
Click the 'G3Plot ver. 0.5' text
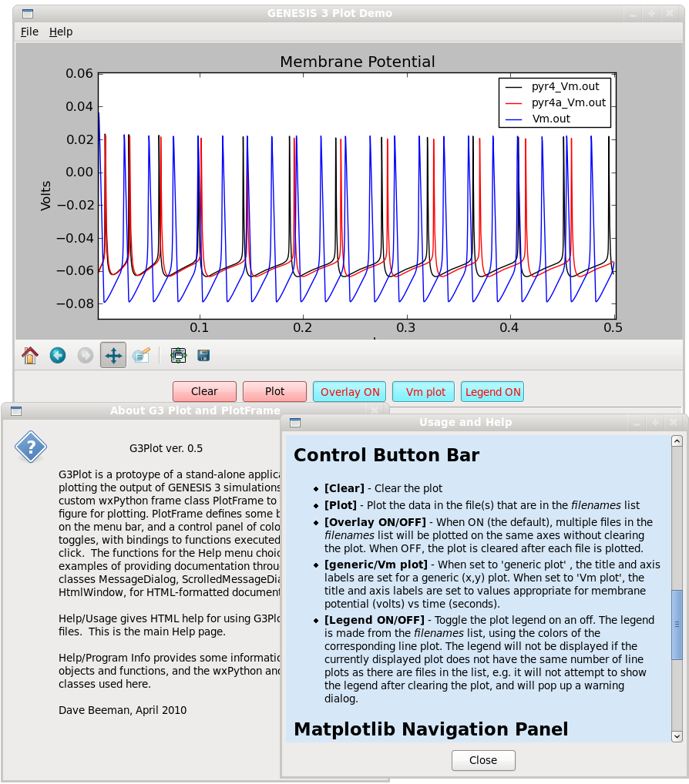pos(166,448)
